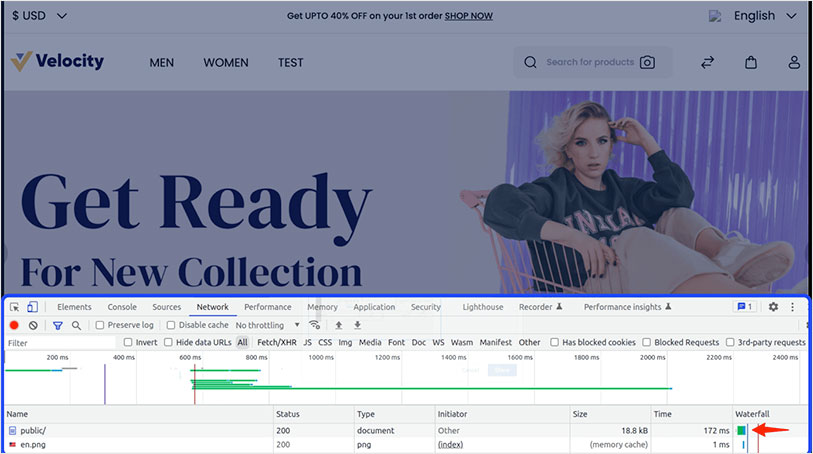
Task: Enable the Disable cache checkbox
Action: point(171,325)
